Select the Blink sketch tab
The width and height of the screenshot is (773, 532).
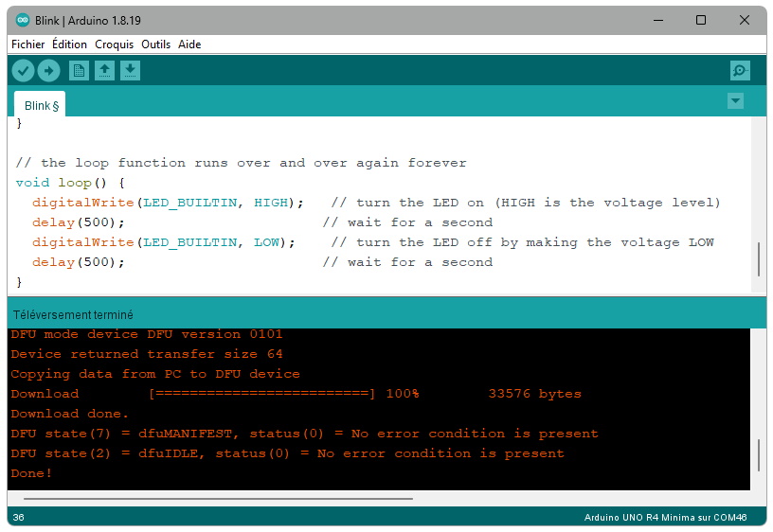[41, 106]
